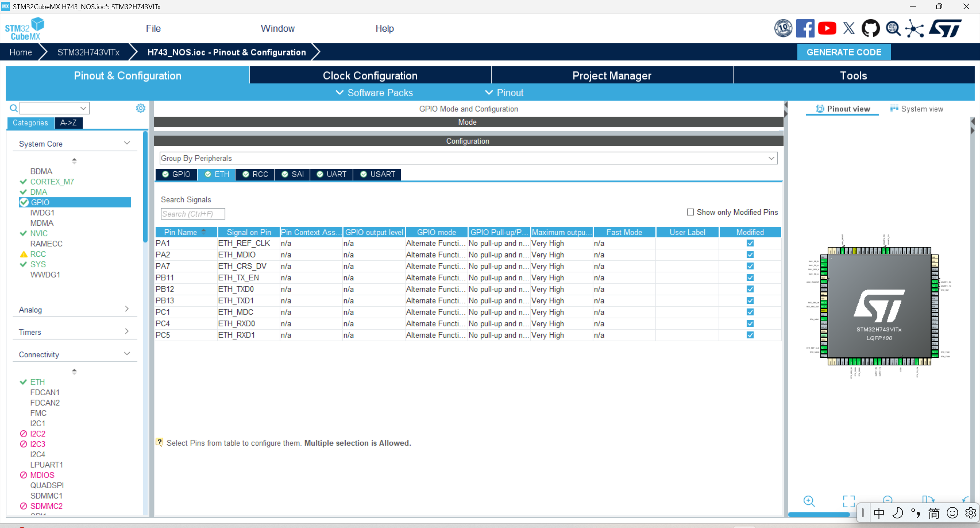The height and width of the screenshot is (528, 980).
Task: Click the RCC warning triangle icon
Action: [23, 254]
